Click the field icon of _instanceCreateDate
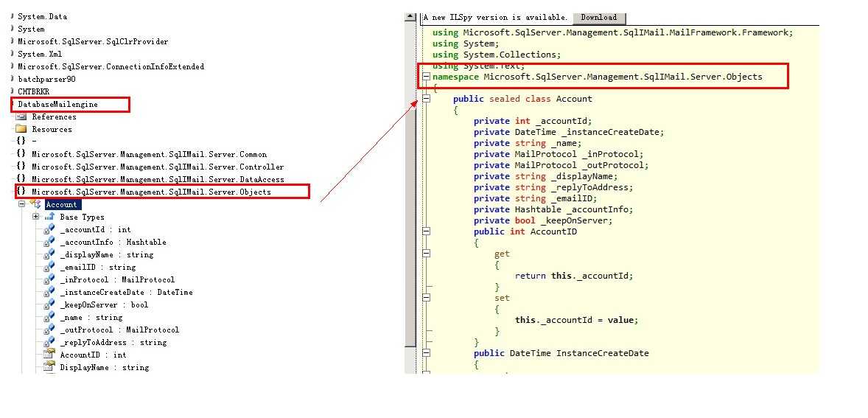The image size is (868, 418). click(x=50, y=292)
